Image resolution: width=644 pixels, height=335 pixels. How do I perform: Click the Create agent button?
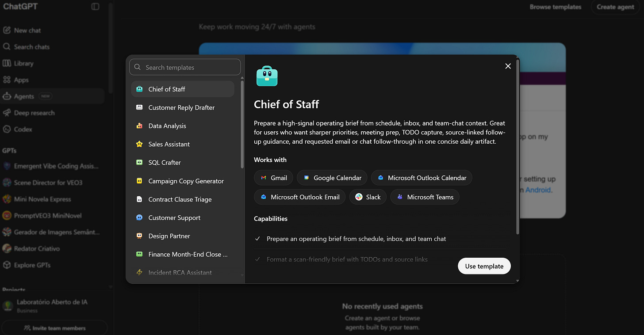click(615, 7)
